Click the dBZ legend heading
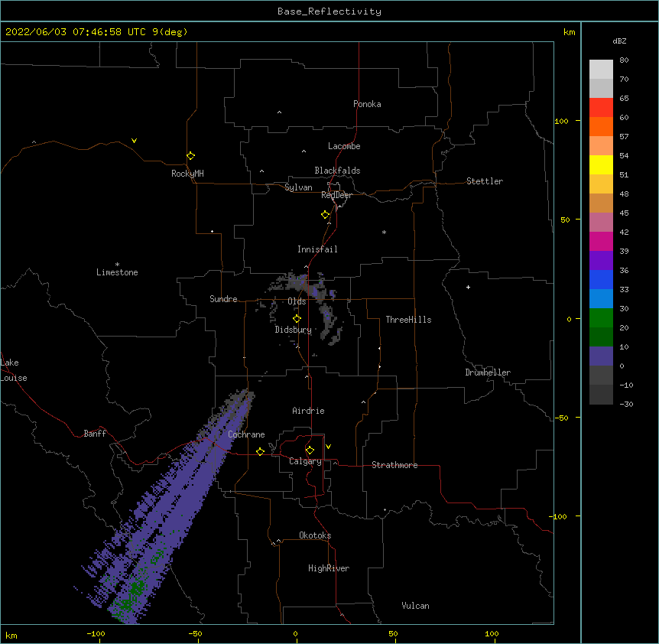The height and width of the screenshot is (644, 659). [619, 41]
